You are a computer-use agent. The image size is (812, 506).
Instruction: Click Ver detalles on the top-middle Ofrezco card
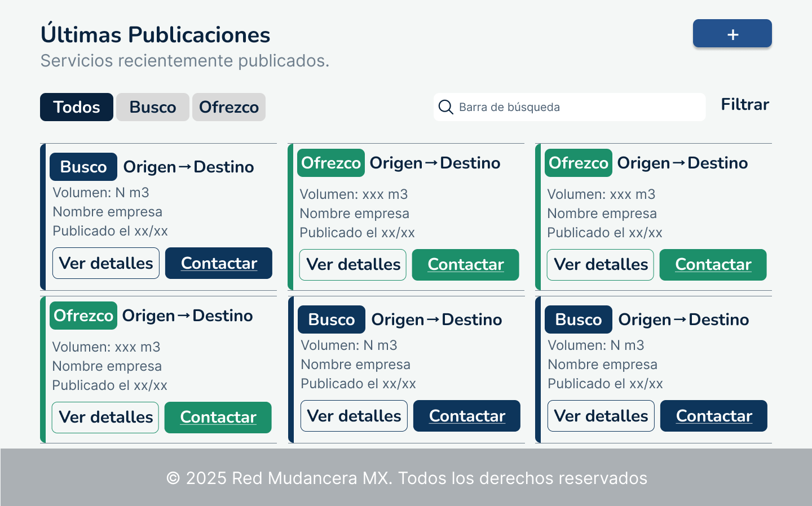coord(352,265)
